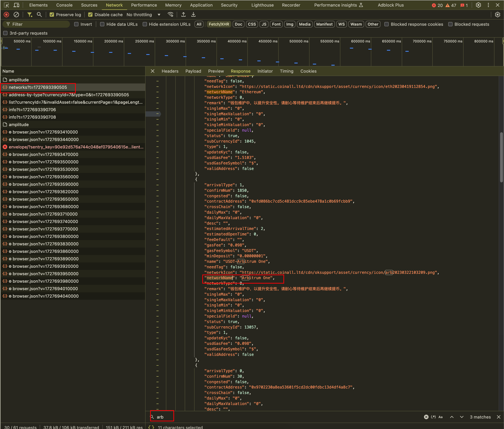Clear the network log
The image size is (504, 429).
pos(16,15)
